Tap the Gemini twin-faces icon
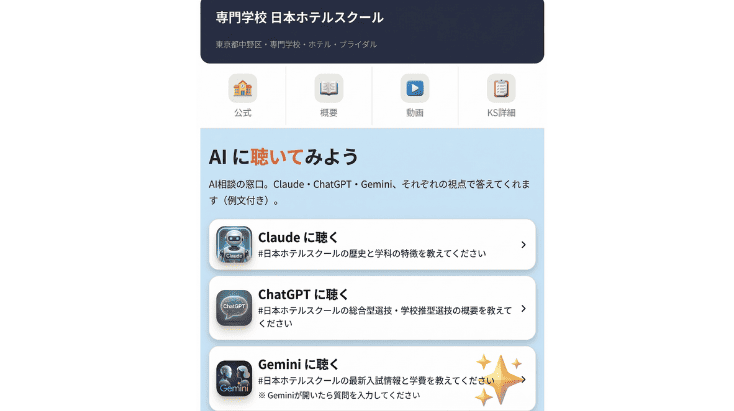Screen dimensions: 734x411 234,378
